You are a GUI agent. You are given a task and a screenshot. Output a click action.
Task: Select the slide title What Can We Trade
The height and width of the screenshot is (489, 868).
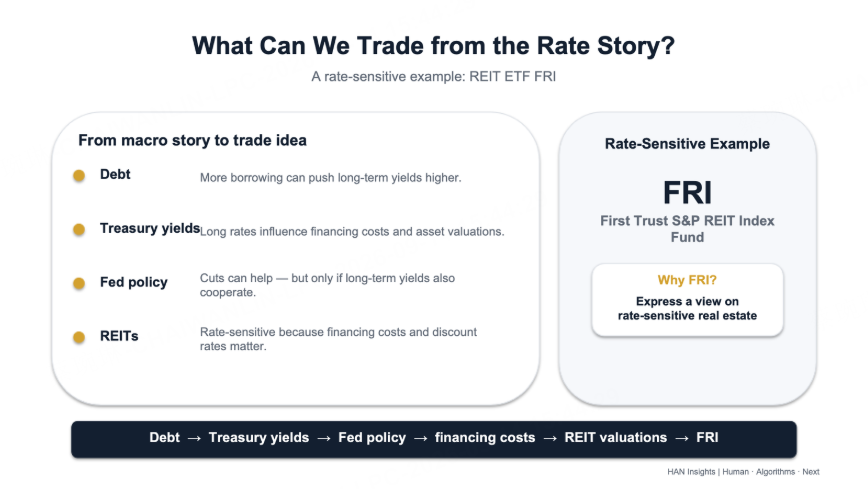pos(433,45)
